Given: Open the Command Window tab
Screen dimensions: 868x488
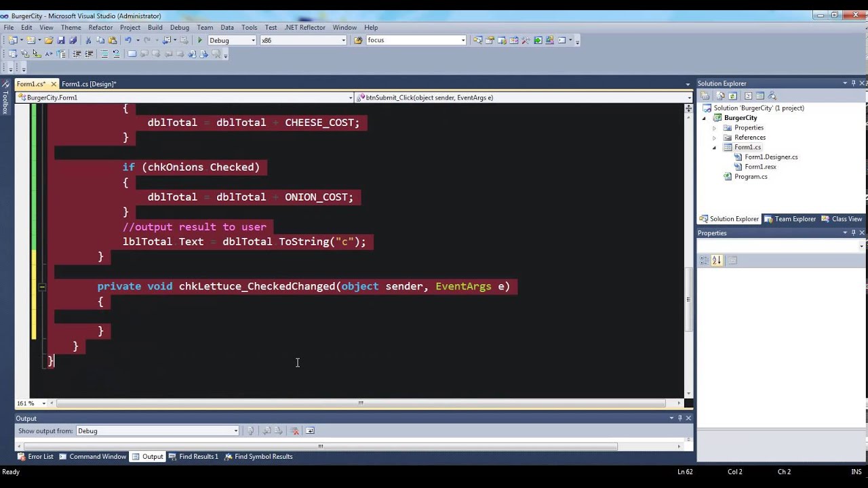Looking at the screenshot, I should coord(93,457).
